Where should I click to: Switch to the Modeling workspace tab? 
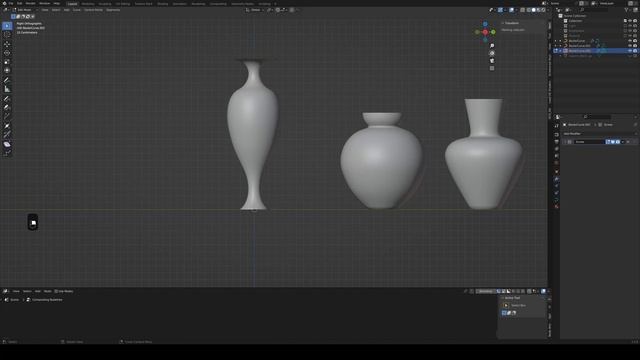point(88,4)
